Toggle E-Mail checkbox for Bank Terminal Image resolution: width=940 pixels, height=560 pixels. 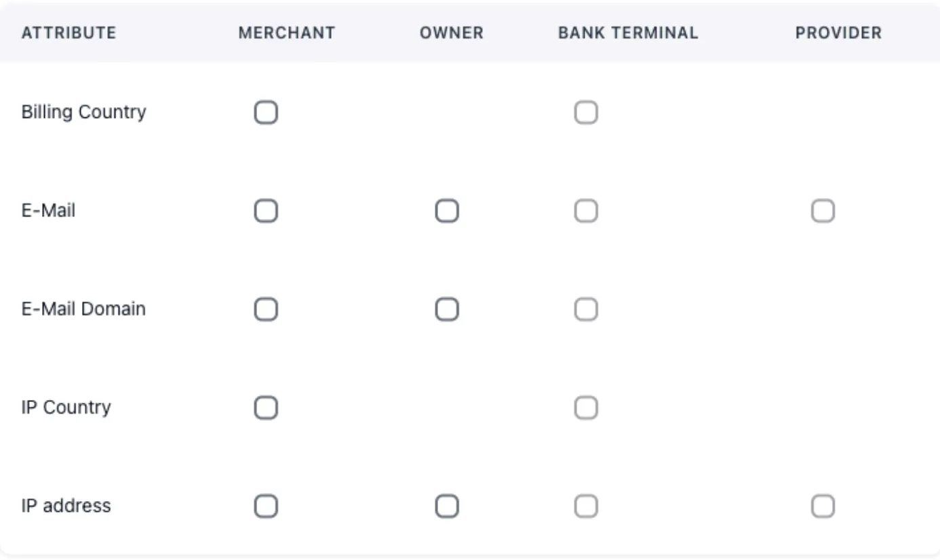[586, 212]
